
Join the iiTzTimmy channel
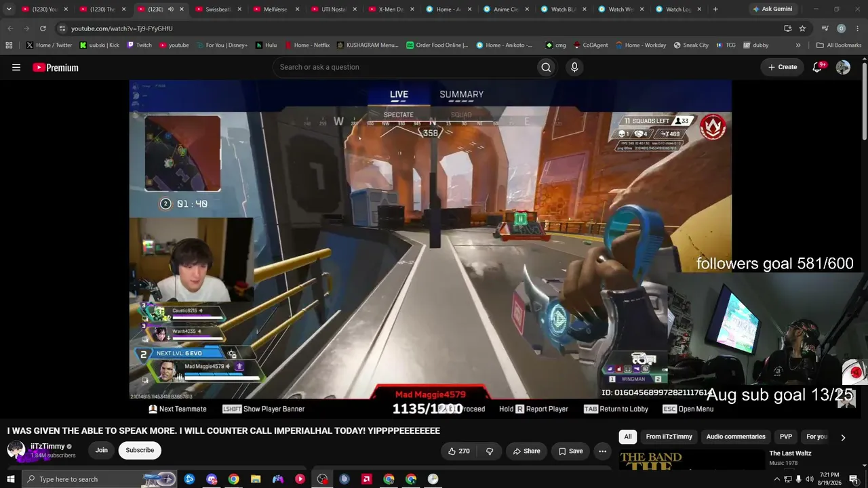(x=102, y=450)
